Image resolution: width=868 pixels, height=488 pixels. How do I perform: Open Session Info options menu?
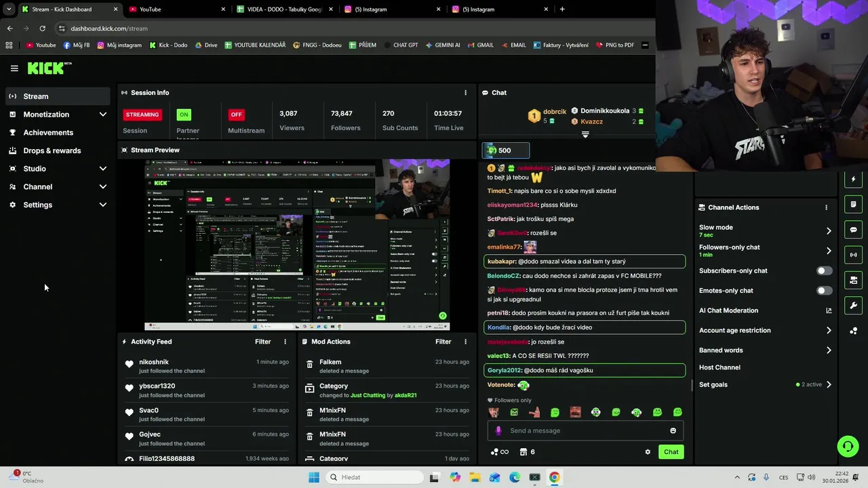click(x=465, y=93)
